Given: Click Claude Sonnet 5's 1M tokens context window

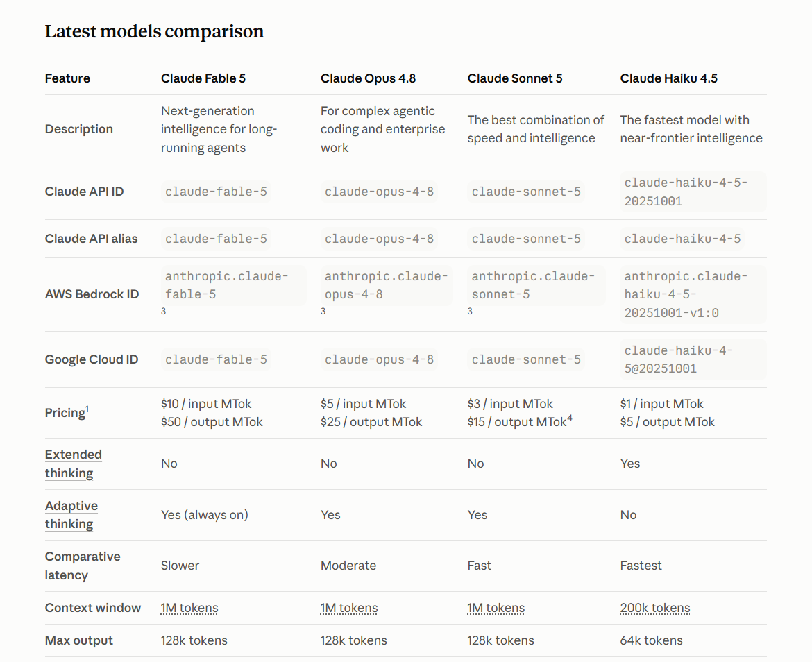Looking at the screenshot, I should (x=496, y=608).
